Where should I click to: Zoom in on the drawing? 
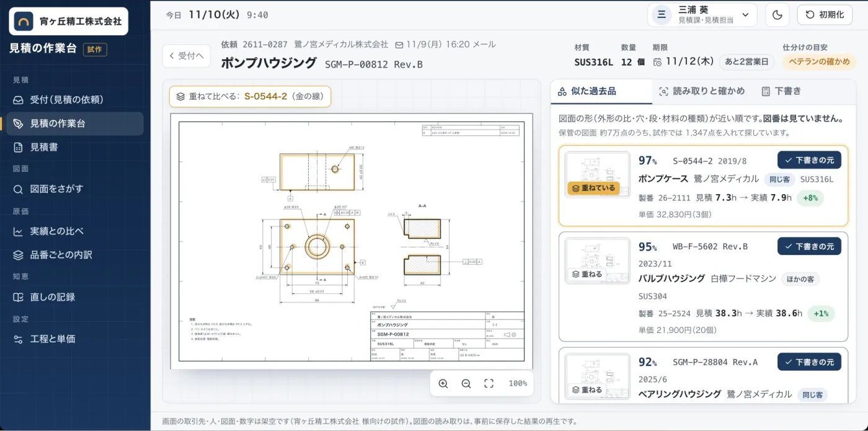point(443,383)
